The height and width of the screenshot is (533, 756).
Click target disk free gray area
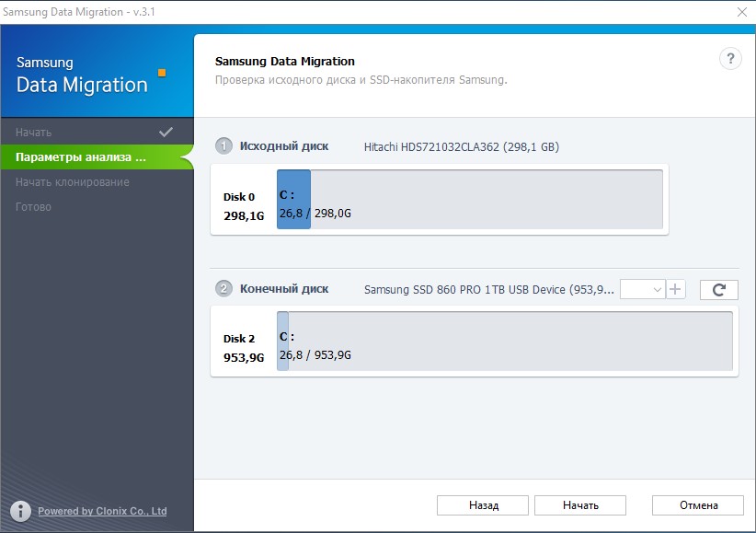(510, 342)
